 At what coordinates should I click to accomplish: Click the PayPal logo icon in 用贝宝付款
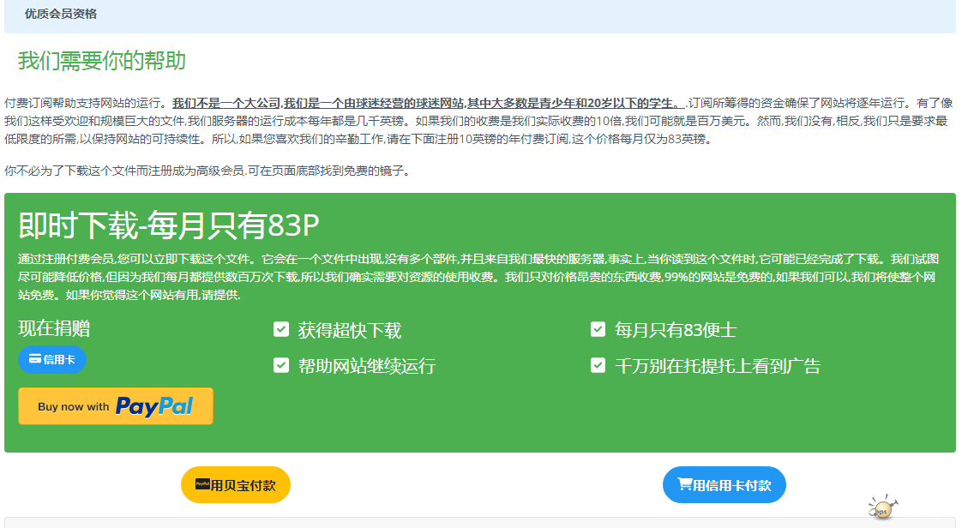coord(202,484)
